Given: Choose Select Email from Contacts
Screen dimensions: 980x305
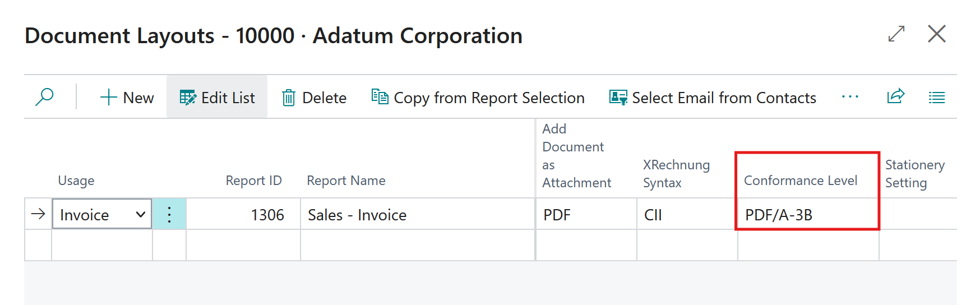Looking at the screenshot, I should coord(713,98).
